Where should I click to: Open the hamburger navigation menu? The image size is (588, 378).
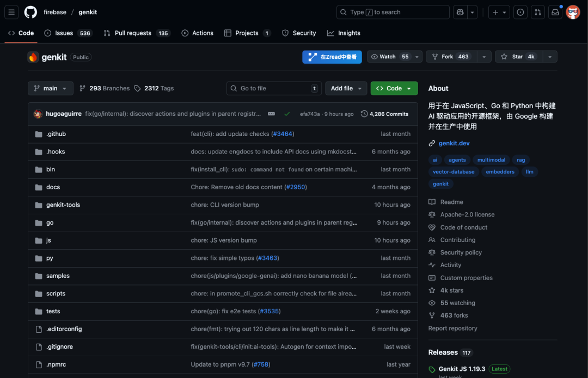pos(11,12)
